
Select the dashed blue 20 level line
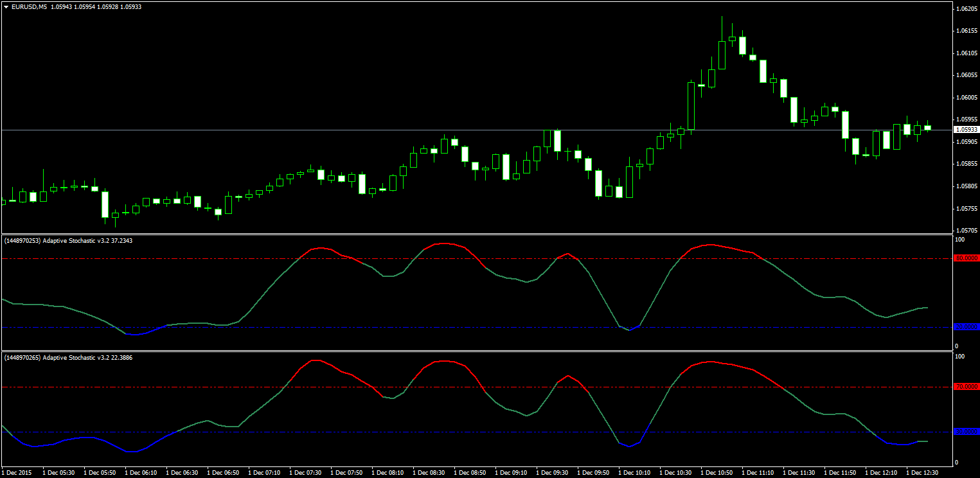tap(450, 328)
